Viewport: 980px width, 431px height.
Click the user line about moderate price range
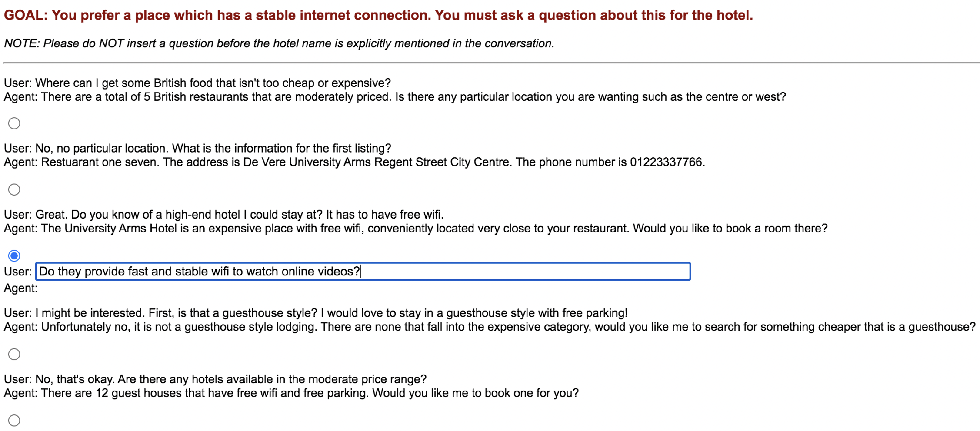[x=215, y=379]
